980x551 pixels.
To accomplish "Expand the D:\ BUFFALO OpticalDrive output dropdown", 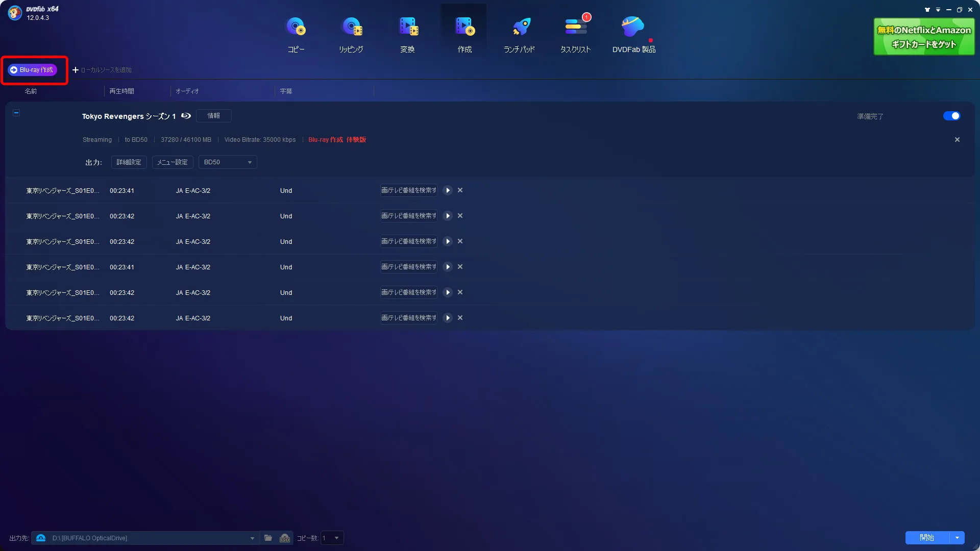I will coord(252,538).
